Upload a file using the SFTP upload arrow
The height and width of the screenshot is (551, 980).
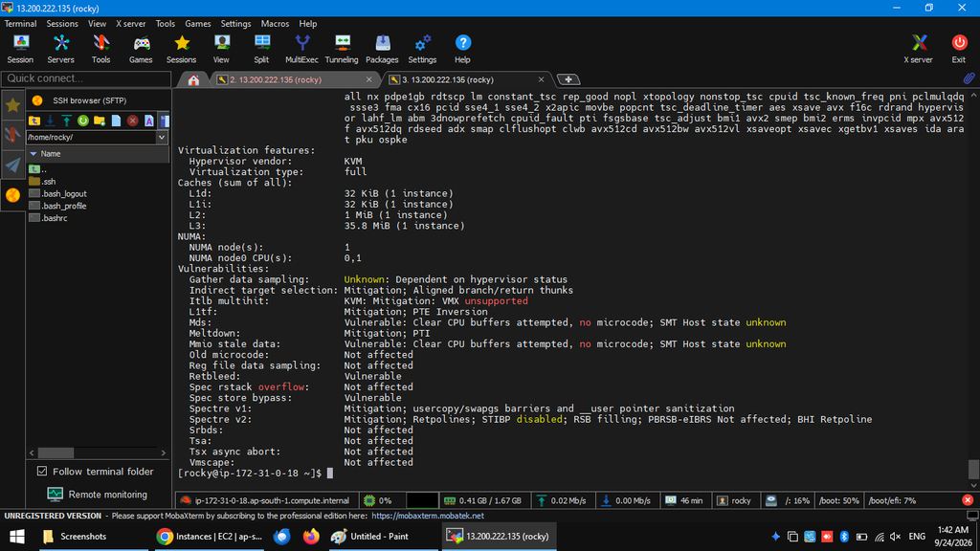click(66, 121)
